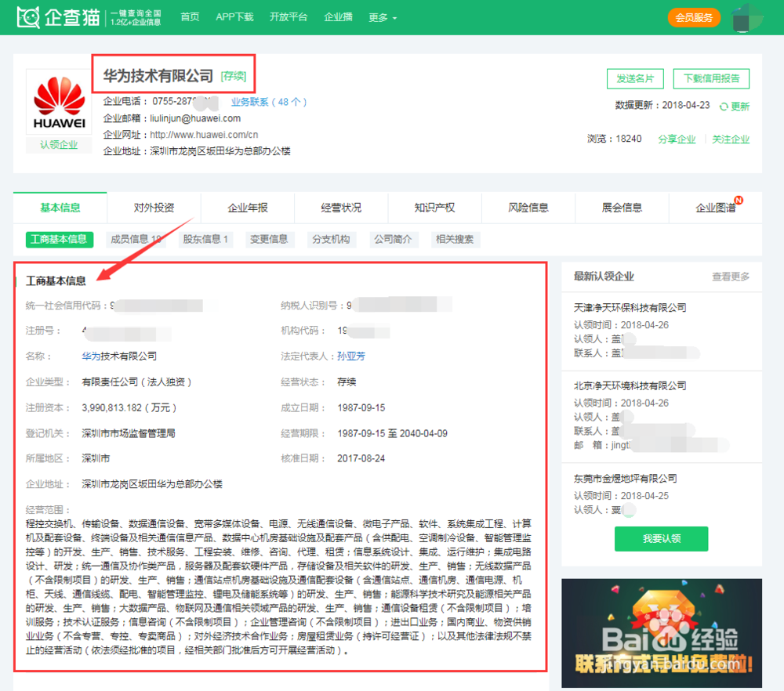Select the 变更信息 sub-tab

[269, 239]
